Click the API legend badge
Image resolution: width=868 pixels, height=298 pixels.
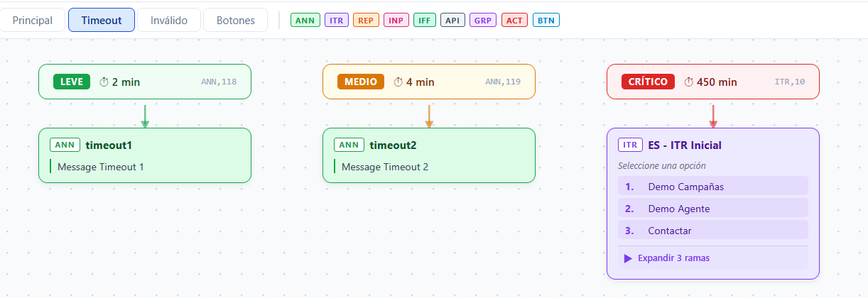(x=453, y=21)
